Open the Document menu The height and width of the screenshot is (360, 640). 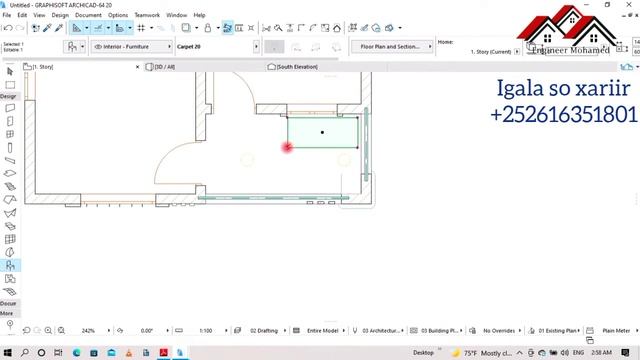point(88,15)
